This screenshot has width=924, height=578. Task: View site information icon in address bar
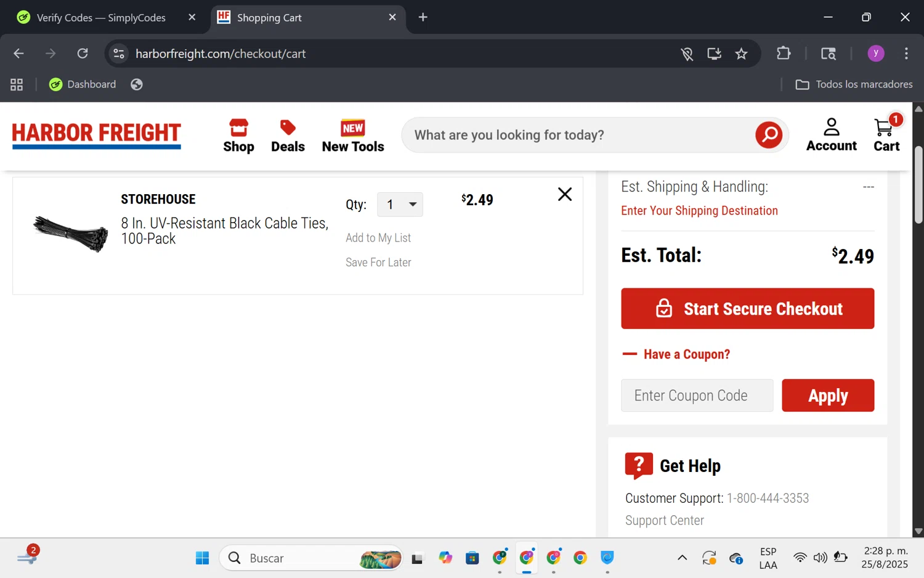(x=119, y=54)
